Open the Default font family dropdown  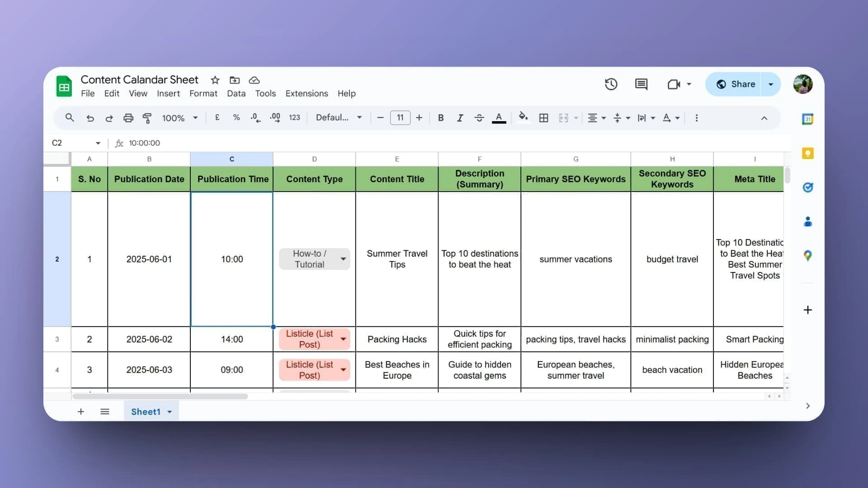339,117
